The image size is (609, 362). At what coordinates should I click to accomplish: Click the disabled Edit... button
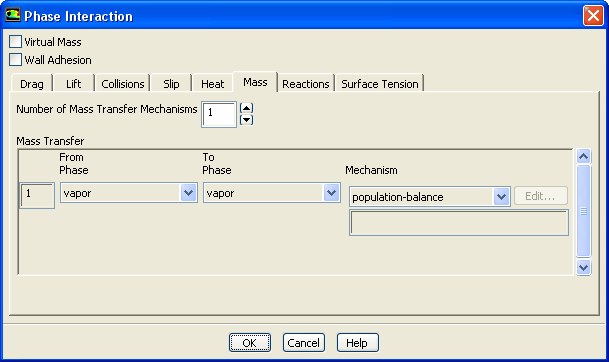[x=541, y=196]
